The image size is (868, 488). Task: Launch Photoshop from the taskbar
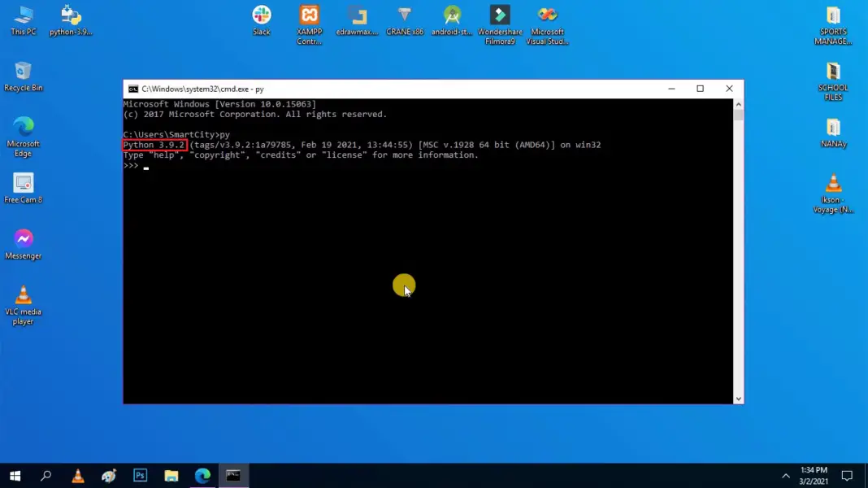[x=140, y=475]
